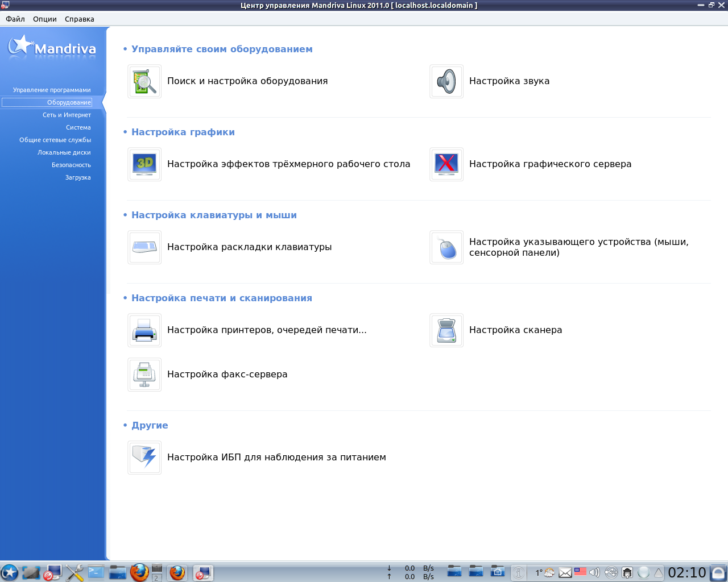
Task: Launch the terminal from the taskbar
Action: click(x=96, y=572)
